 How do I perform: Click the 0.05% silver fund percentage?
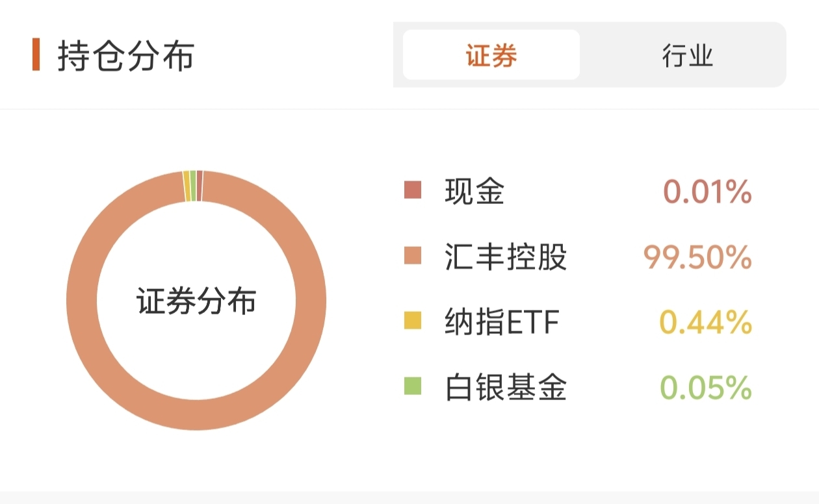click(x=706, y=388)
